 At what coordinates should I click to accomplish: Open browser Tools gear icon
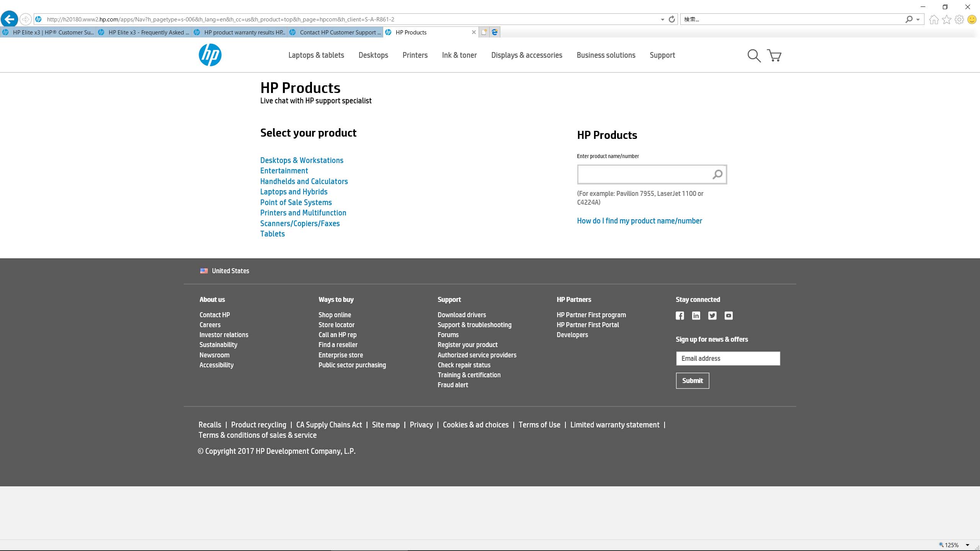pyautogui.click(x=959, y=19)
